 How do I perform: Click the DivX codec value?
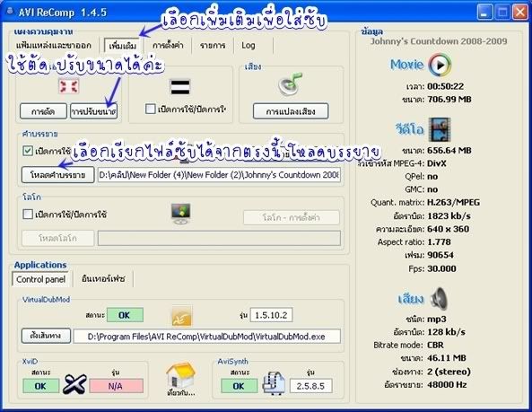pos(437,163)
